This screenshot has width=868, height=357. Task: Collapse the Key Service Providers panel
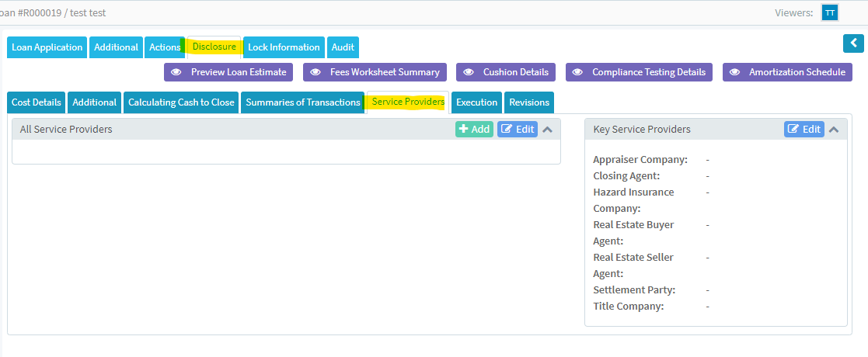click(834, 129)
